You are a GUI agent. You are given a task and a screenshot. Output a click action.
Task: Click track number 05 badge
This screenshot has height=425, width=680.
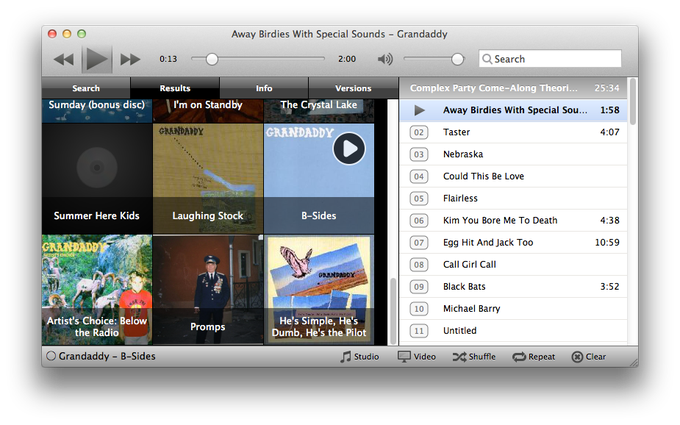[x=419, y=199]
